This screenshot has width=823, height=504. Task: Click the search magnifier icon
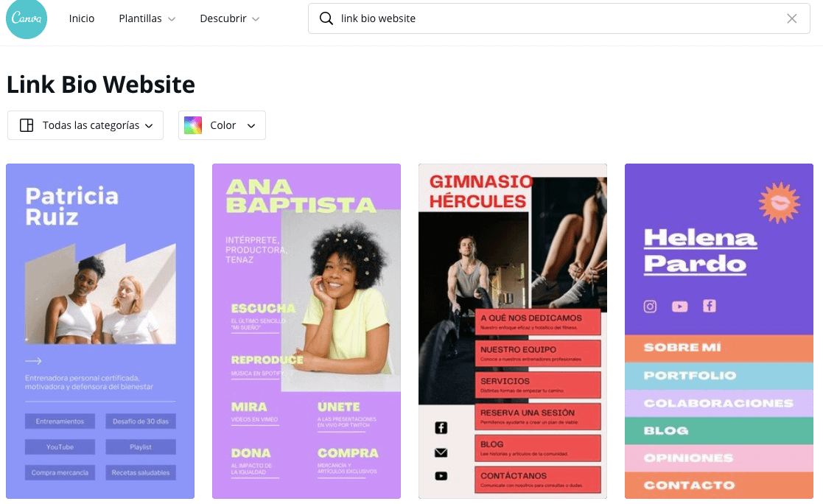[326, 18]
